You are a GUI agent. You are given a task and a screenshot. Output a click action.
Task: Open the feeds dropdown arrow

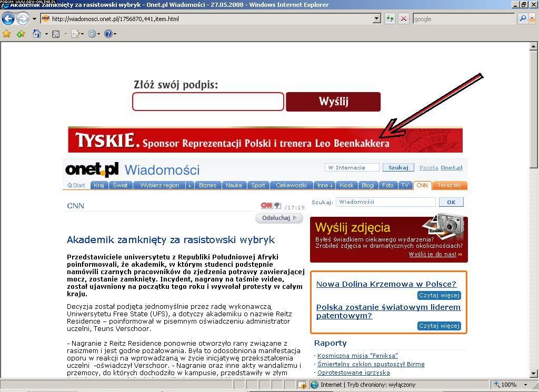(x=66, y=34)
